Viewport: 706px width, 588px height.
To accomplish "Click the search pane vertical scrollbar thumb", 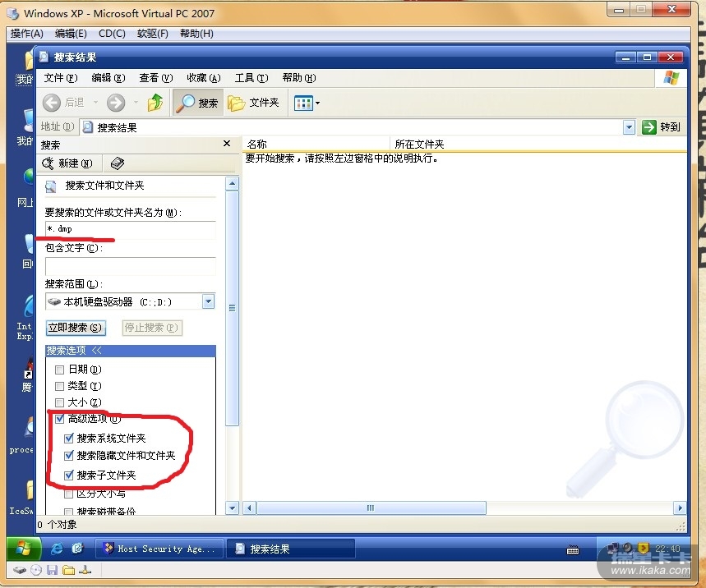I will 232,308.
